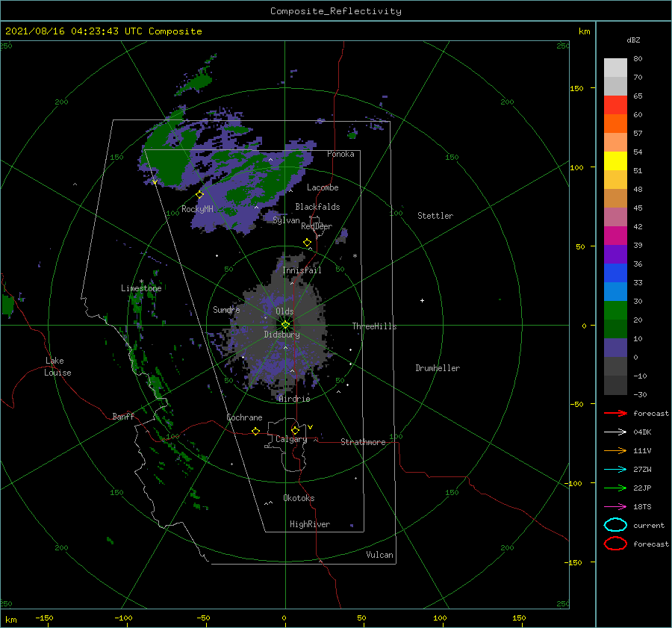
Task: Click the yellow 51-54 dBZ color swatch
Action: (x=615, y=161)
